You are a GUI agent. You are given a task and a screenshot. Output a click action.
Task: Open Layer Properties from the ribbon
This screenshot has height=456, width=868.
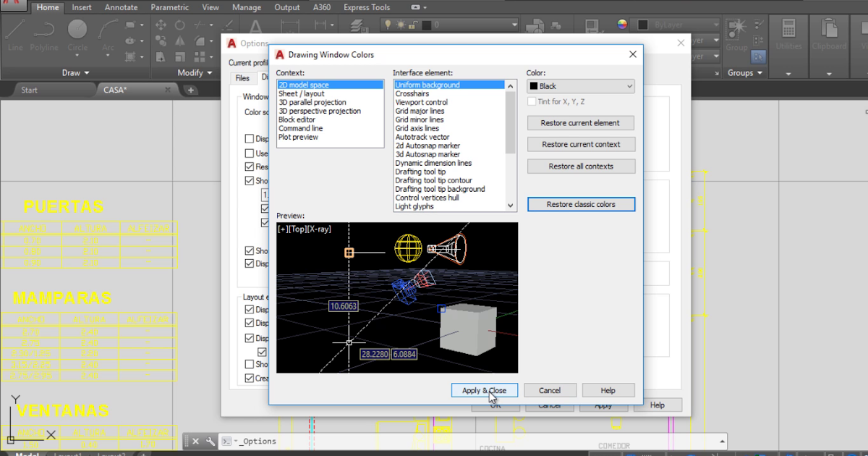(359, 27)
